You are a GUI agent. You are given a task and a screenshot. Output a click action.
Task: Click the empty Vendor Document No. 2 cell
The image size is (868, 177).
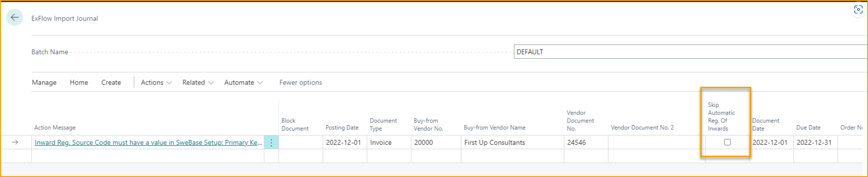pos(657,143)
